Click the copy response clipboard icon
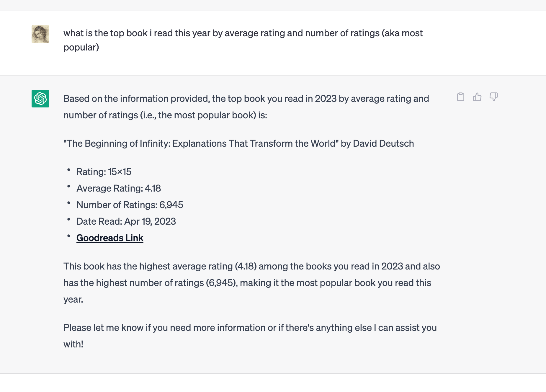The height and width of the screenshot is (392, 546). pyautogui.click(x=461, y=97)
